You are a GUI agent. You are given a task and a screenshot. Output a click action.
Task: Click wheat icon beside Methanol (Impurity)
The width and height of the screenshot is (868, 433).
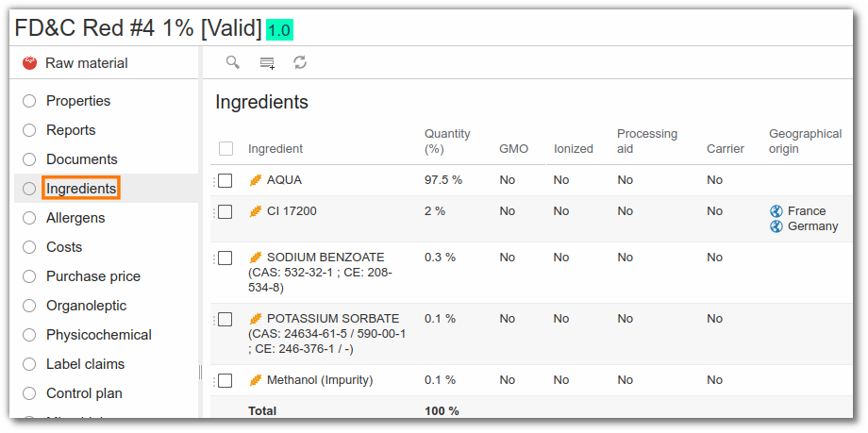click(x=255, y=380)
